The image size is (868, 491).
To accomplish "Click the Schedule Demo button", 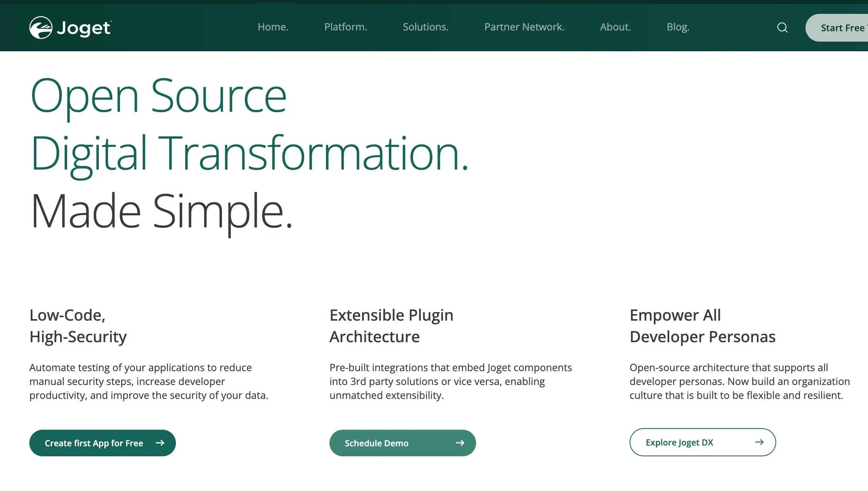I will pyautogui.click(x=403, y=443).
